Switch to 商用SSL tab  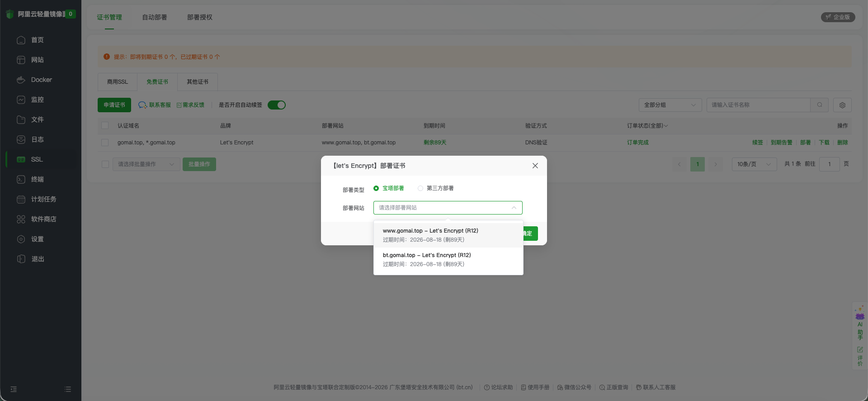coord(118,82)
